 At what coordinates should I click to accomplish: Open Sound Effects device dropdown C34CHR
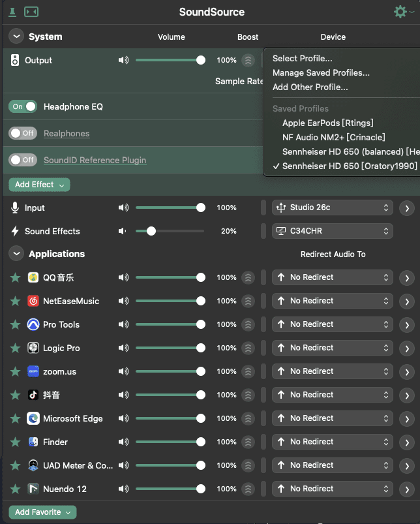point(332,231)
